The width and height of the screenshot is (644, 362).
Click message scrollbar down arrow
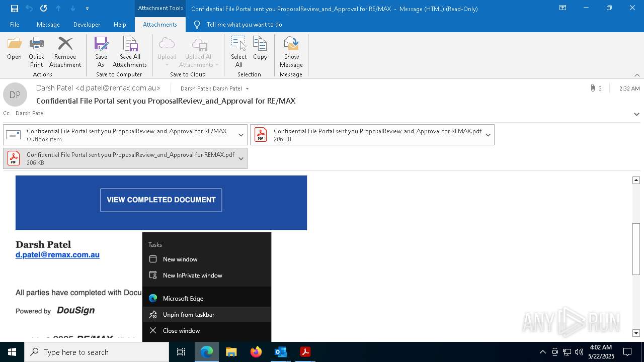tap(636, 333)
